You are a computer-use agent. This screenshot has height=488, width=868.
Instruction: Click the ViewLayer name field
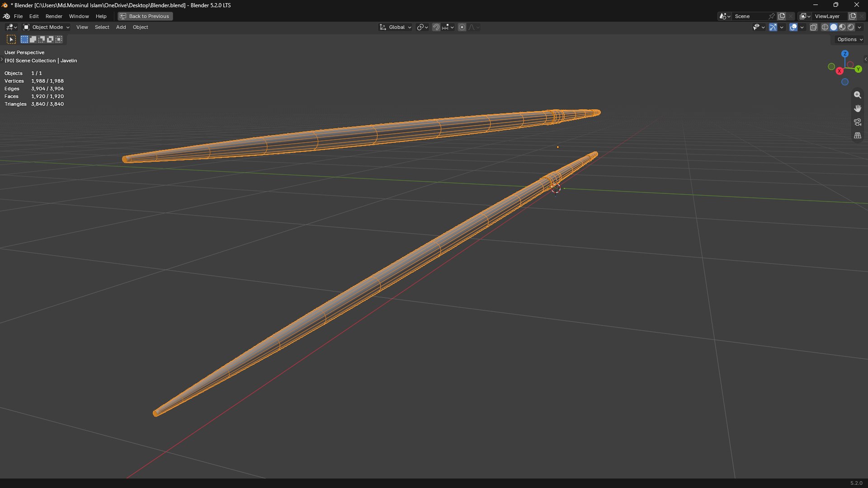(x=830, y=16)
